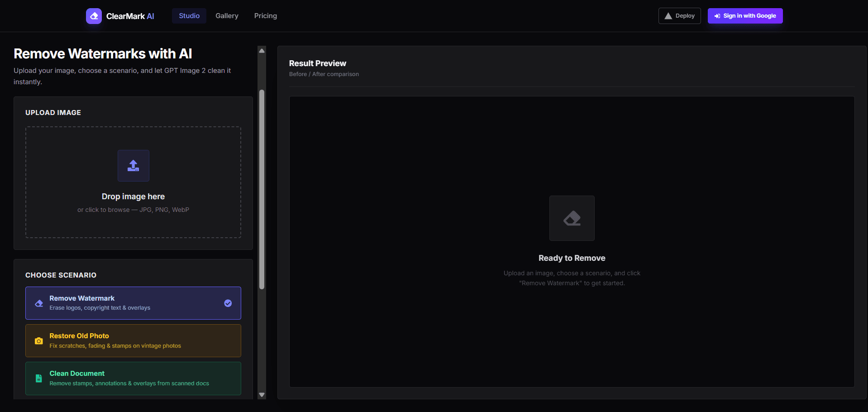Click the Erase logos, copyright text description

click(100, 308)
